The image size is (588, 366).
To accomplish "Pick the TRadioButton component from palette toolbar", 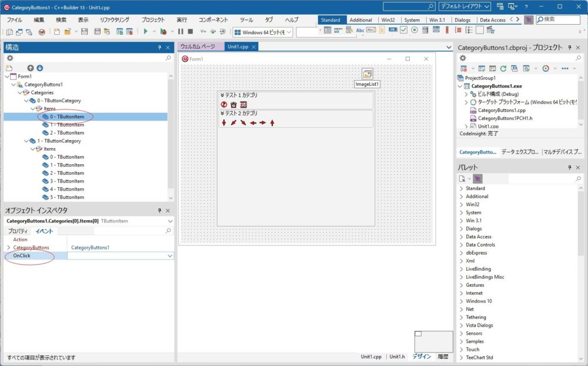I will click(415, 31).
